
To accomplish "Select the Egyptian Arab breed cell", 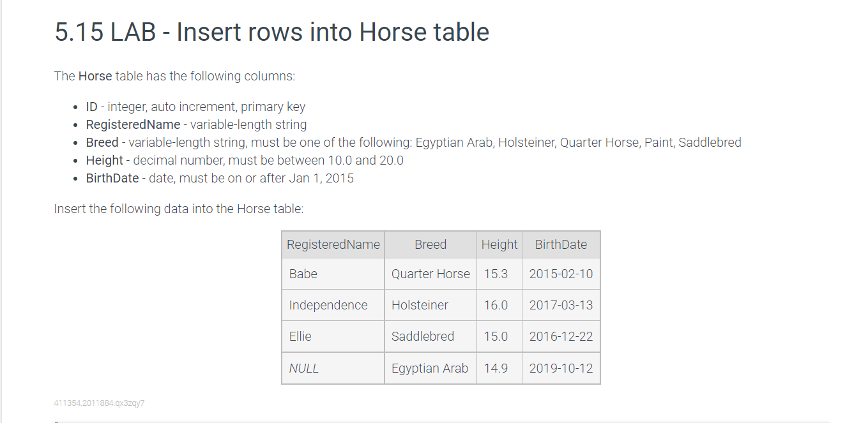I will (x=430, y=368).
